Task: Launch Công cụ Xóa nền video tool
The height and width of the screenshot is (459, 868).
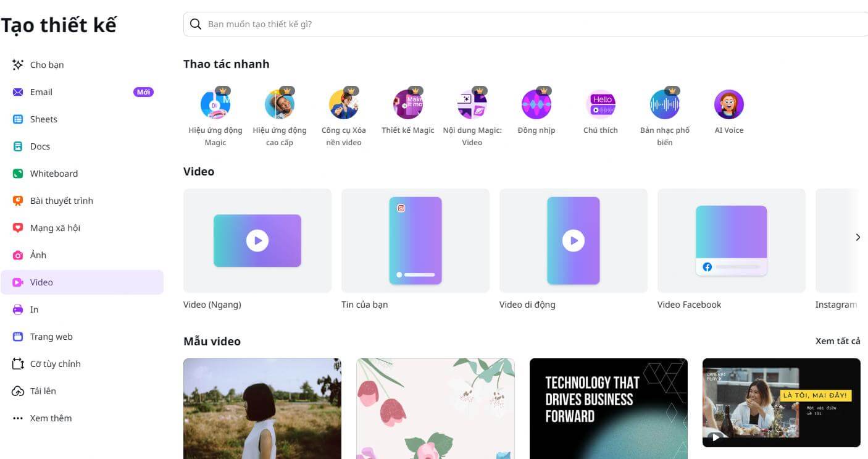Action: (344, 104)
